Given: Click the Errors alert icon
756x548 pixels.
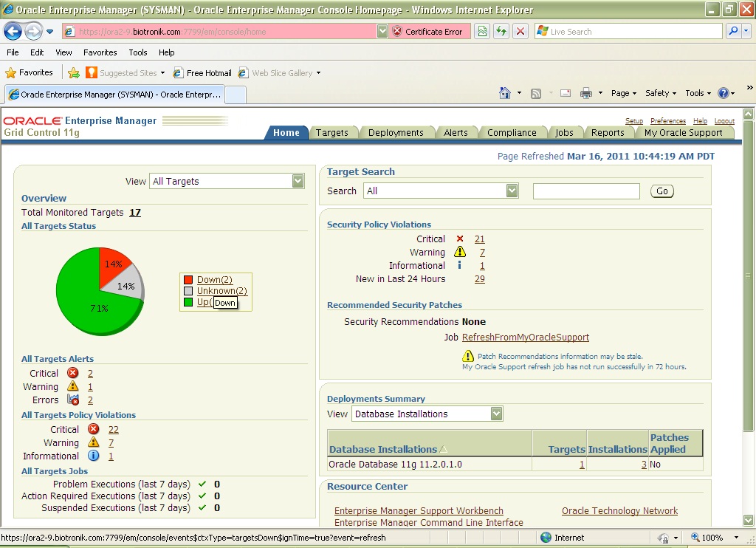Looking at the screenshot, I should (x=73, y=400).
